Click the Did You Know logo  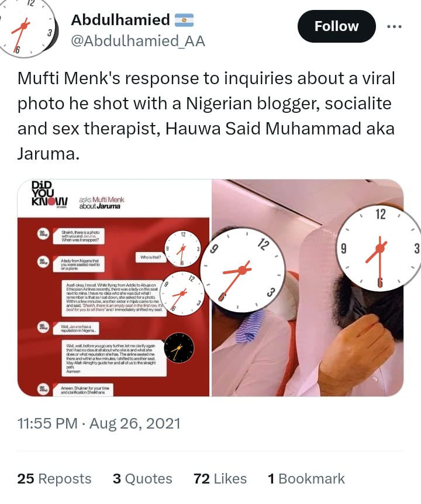[x=49, y=194]
